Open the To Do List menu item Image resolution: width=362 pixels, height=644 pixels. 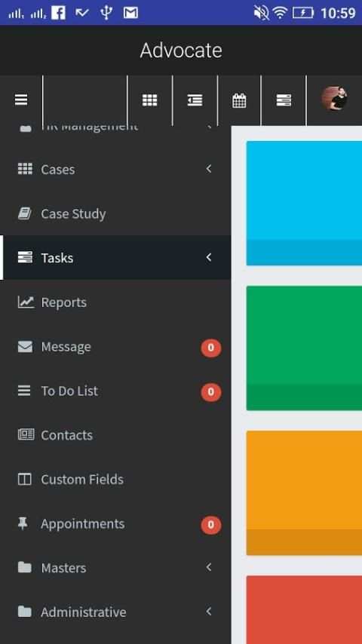[115, 391]
